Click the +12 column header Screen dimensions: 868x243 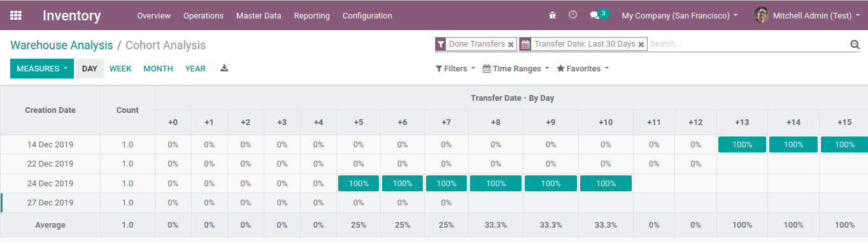click(695, 122)
